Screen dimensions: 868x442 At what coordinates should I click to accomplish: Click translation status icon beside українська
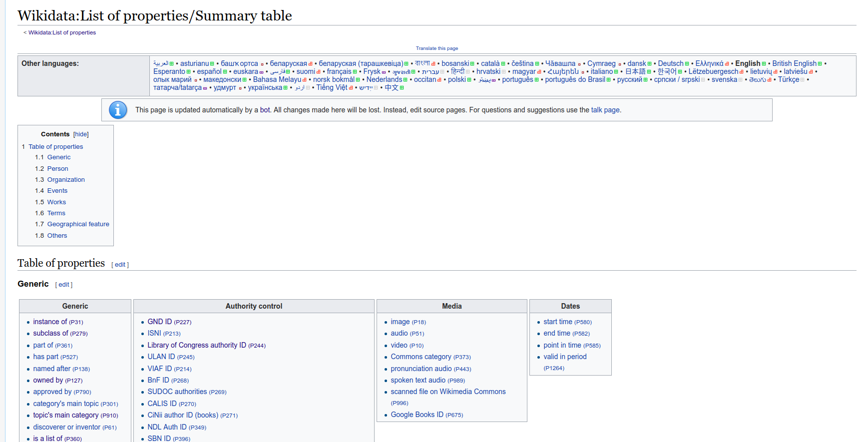click(285, 88)
